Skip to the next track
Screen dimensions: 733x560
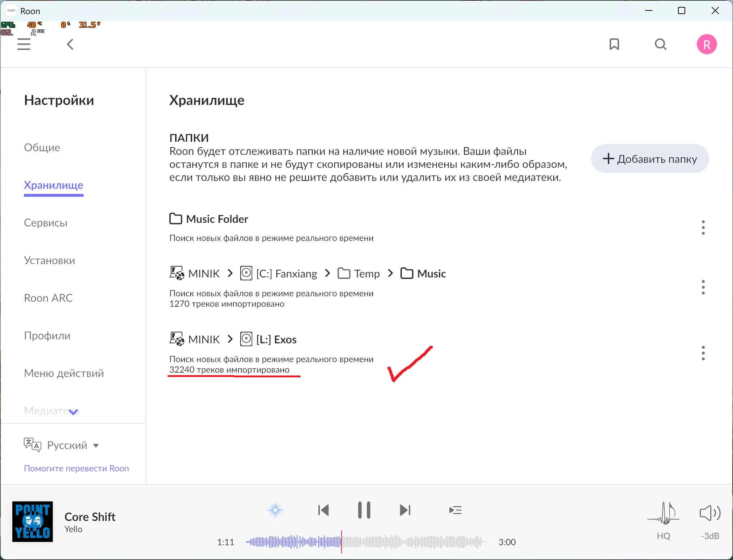click(405, 510)
